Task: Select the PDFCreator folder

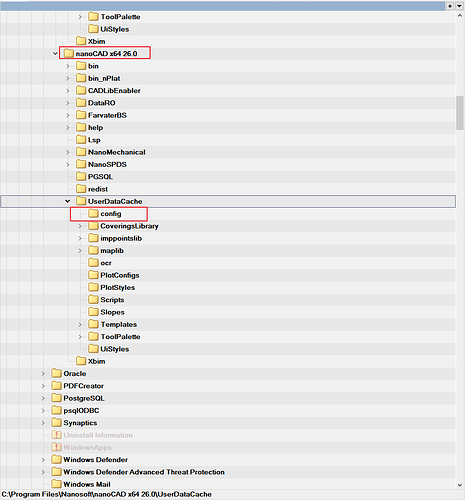Action: tap(84, 386)
